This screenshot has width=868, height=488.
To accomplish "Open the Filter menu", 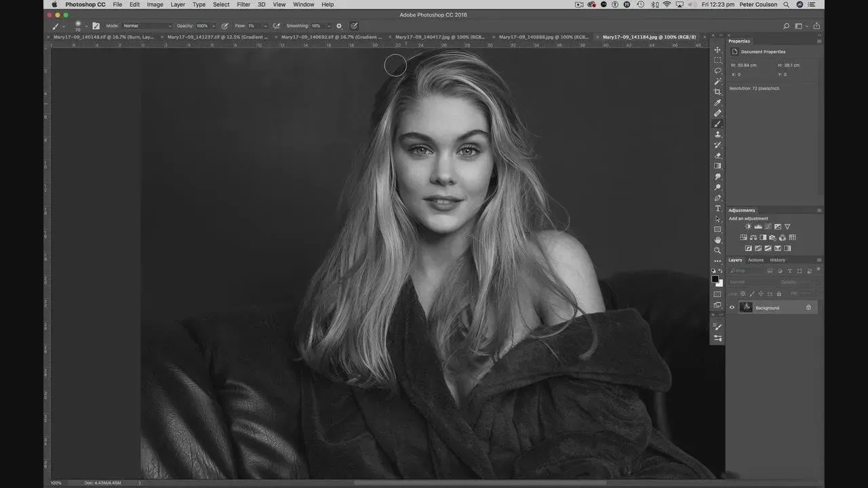I will coord(243,5).
